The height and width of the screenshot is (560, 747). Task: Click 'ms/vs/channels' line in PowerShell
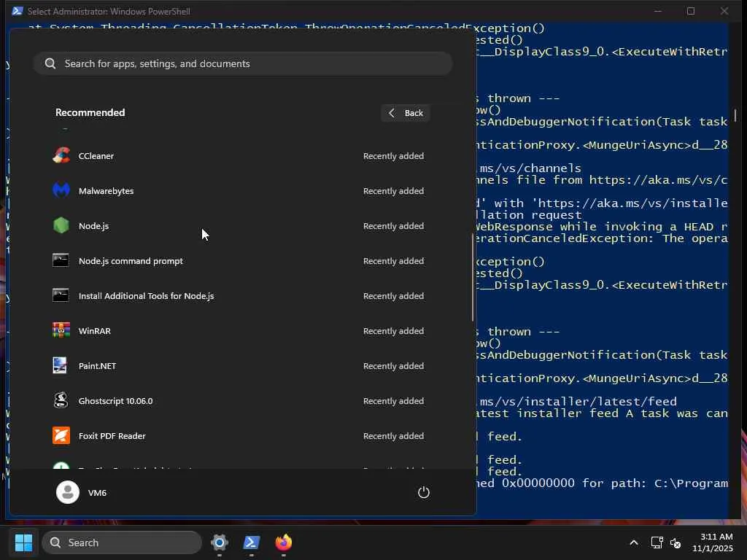pos(530,168)
